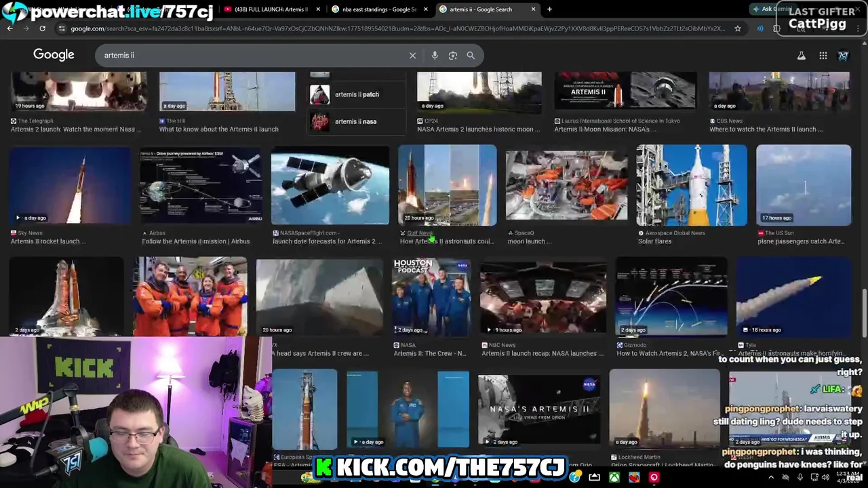Open a new browser tab with the plus button

coord(549,9)
